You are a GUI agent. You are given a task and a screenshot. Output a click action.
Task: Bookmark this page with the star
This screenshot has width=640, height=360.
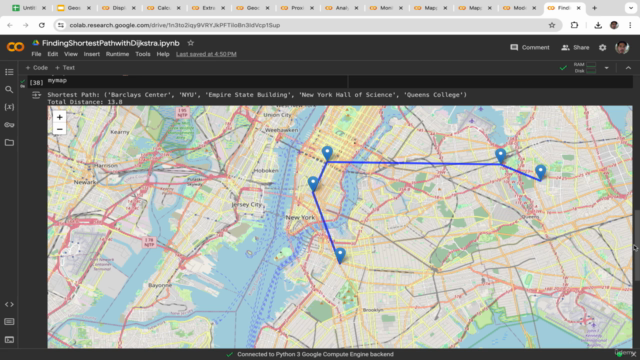pos(552,25)
